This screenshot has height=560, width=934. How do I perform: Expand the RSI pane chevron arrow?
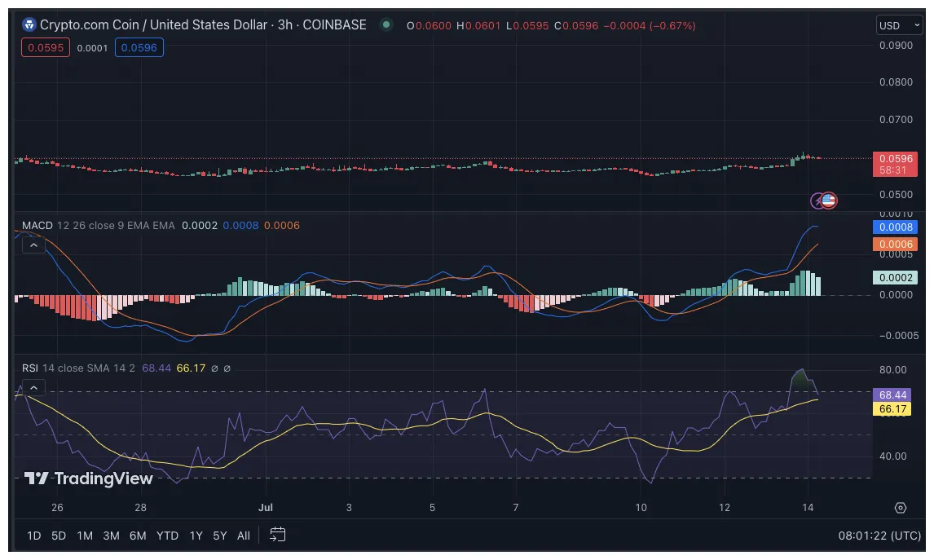click(33, 387)
